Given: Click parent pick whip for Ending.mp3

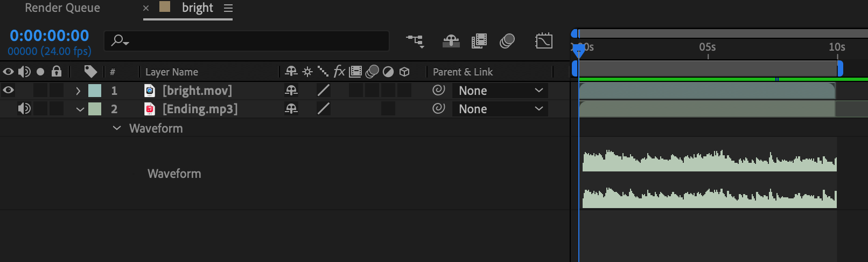Looking at the screenshot, I should click(x=439, y=108).
